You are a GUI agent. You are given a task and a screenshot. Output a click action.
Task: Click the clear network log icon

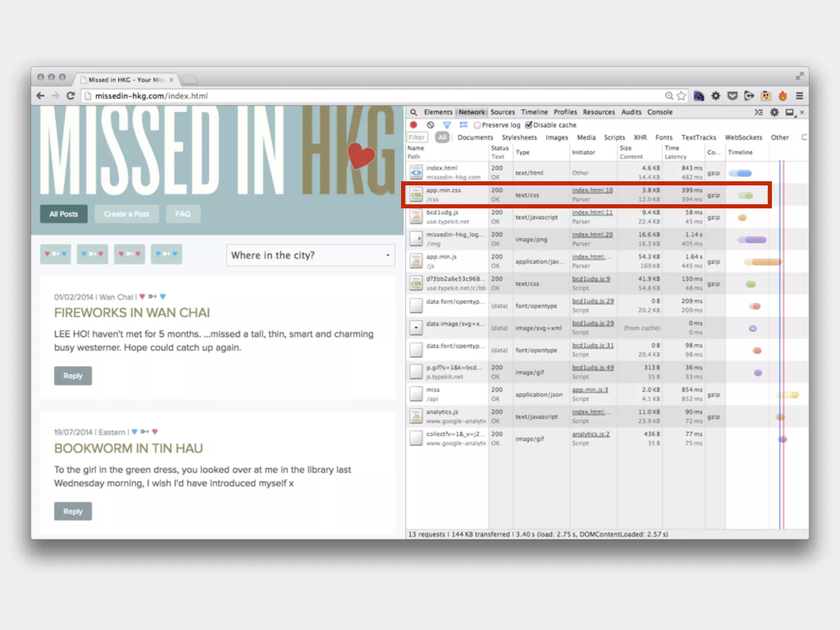[x=430, y=125]
